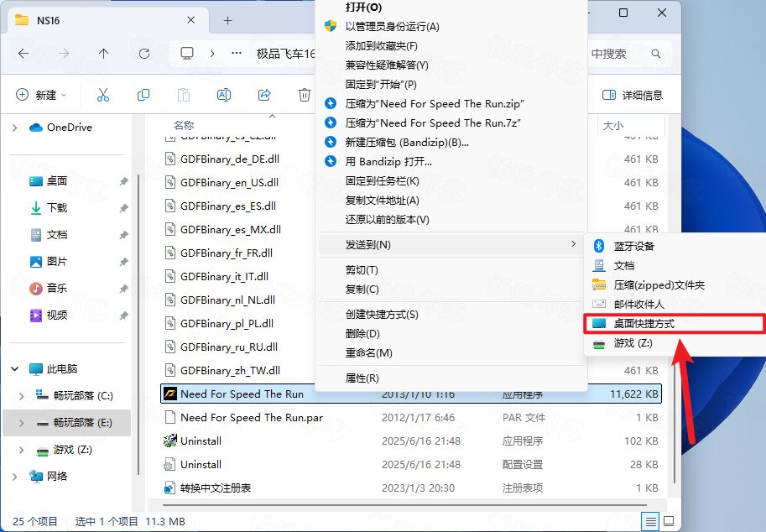
Task: Choose 发送到(N) in context menu
Action: (451, 245)
